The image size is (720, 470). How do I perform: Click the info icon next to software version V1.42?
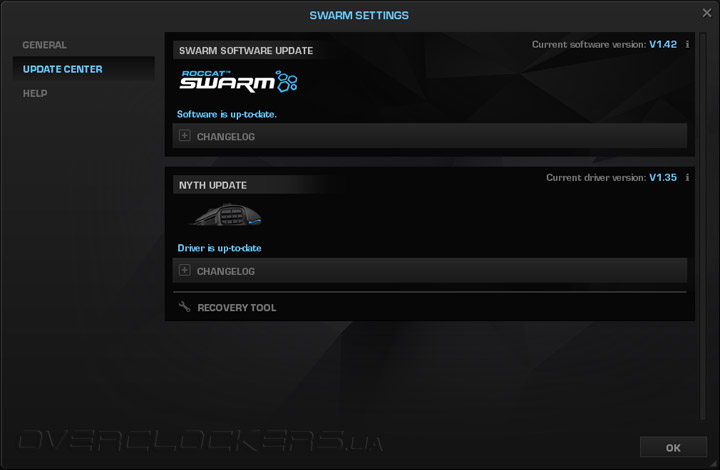click(x=687, y=45)
